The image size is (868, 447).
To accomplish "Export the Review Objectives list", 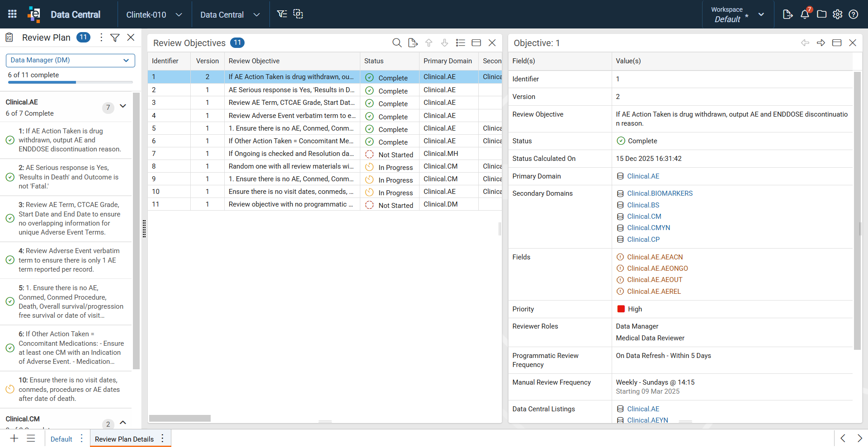I will (413, 43).
